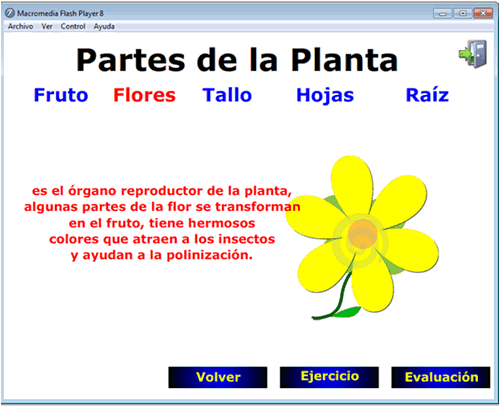Open the Ver menu
The image size is (500, 407).
47,26
